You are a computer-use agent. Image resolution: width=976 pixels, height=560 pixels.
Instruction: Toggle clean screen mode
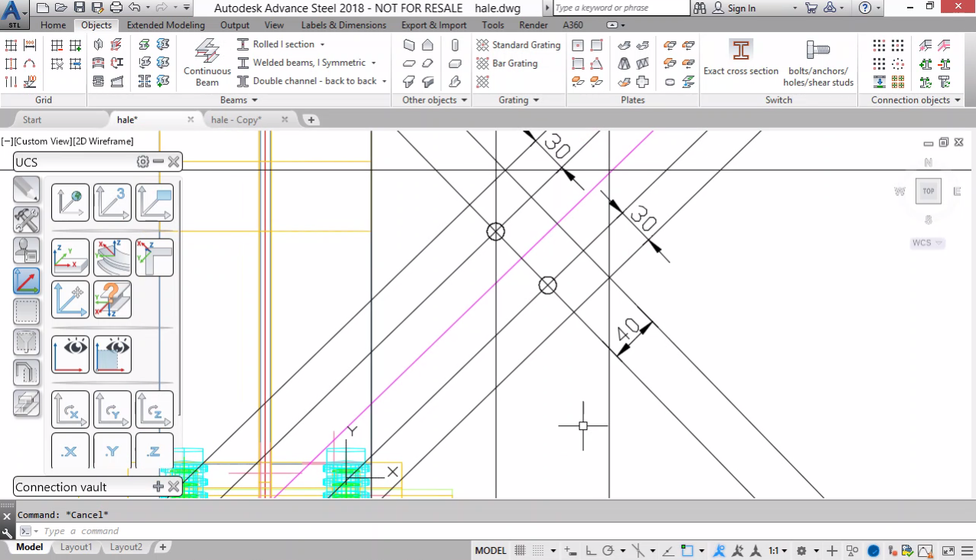click(948, 551)
